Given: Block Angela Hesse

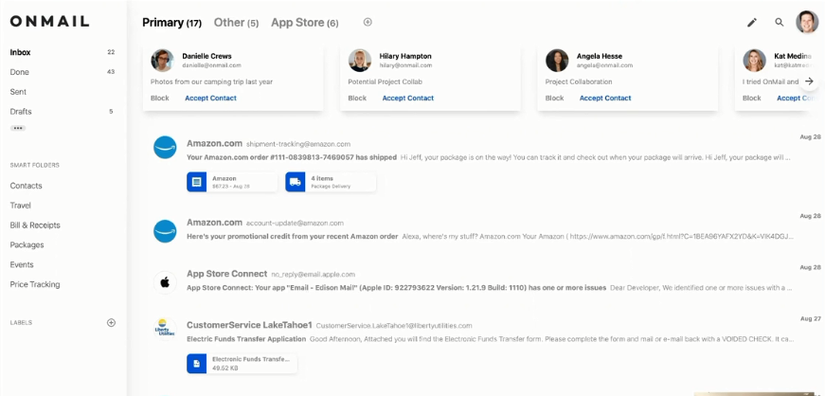Looking at the screenshot, I should (555, 98).
